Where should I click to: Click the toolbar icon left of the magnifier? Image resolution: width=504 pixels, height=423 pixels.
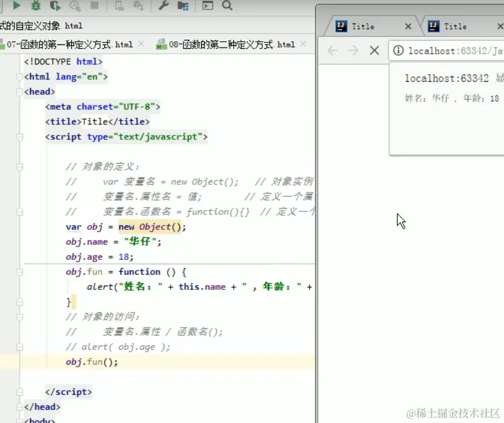pos(207,6)
